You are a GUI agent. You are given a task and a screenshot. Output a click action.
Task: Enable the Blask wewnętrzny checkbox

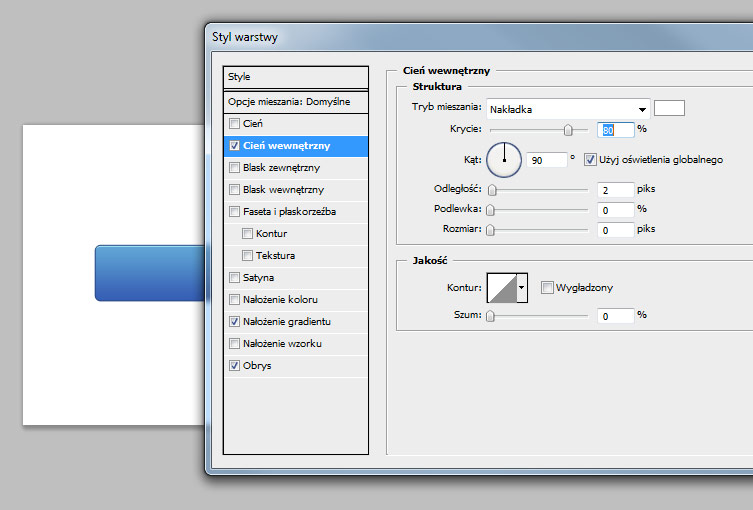234,190
